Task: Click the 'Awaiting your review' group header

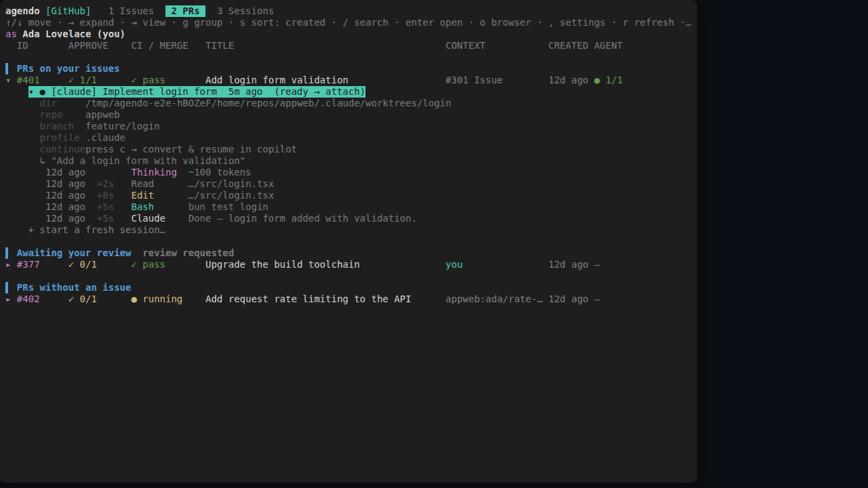Action: click(74, 253)
